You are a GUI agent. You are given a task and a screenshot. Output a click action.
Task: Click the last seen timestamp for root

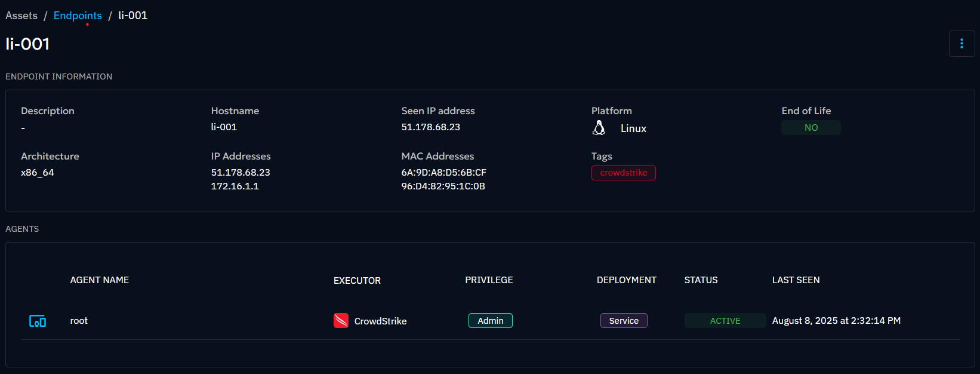coord(836,321)
